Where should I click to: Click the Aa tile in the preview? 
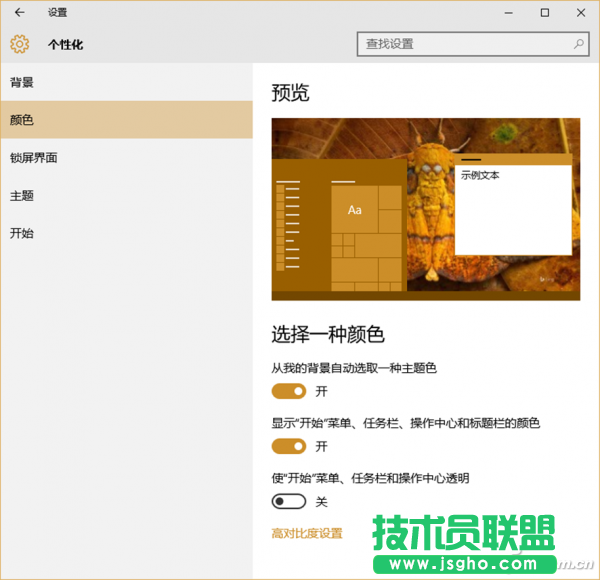355,209
